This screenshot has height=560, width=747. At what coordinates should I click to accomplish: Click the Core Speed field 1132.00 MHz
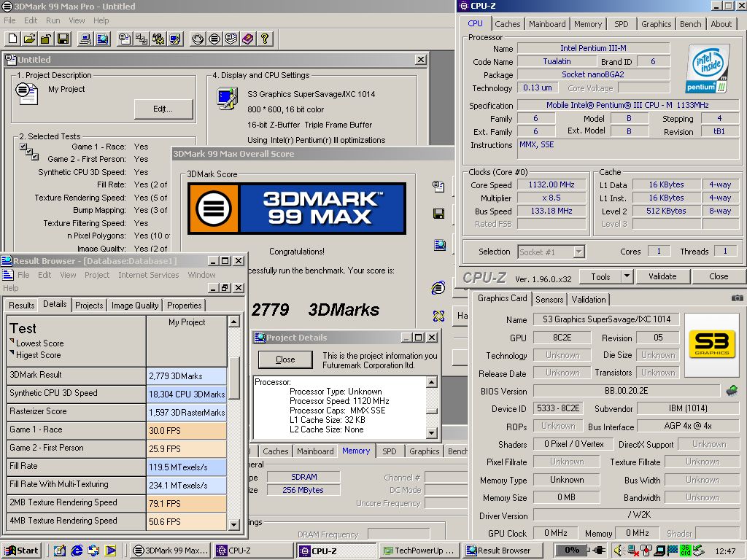click(x=551, y=184)
